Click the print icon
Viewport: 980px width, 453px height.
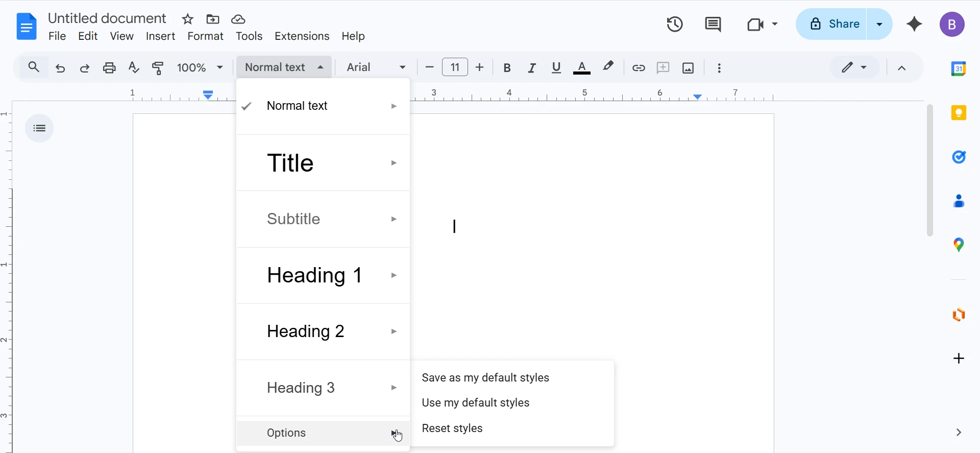[109, 68]
